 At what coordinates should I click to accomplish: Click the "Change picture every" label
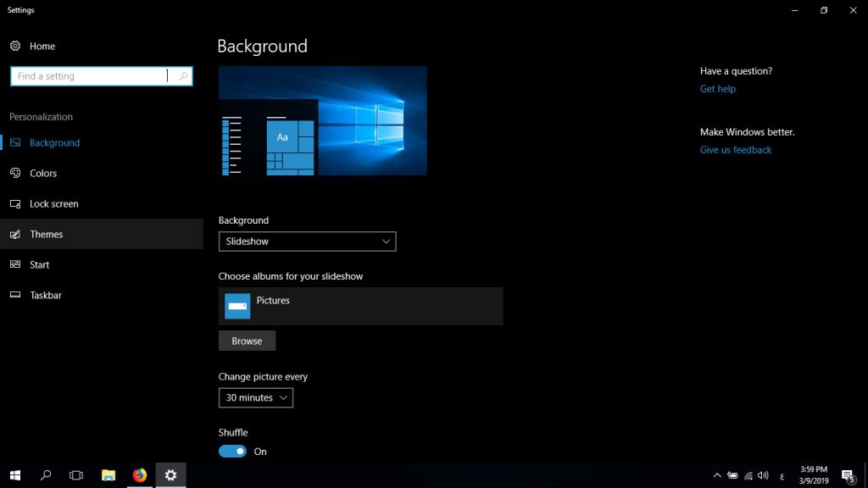tap(263, 376)
